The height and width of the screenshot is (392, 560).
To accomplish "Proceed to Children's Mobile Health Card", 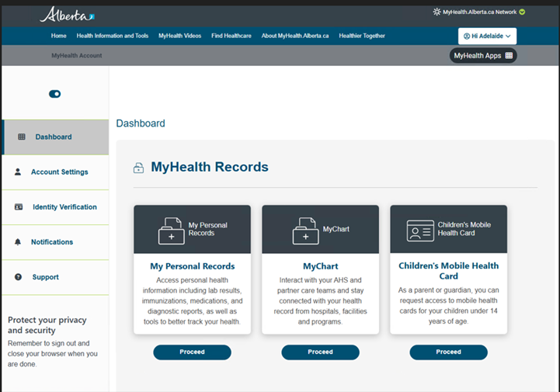I will pyautogui.click(x=449, y=352).
